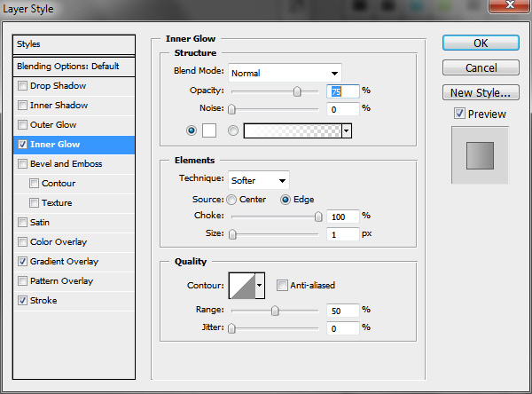532x394 pixels.
Task: Click the Opacity slider handle
Action: 297,91
